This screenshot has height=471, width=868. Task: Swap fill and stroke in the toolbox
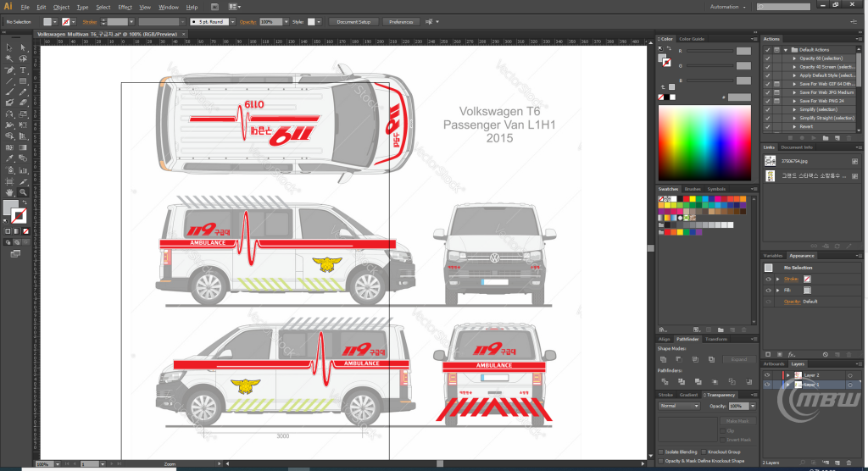click(x=25, y=203)
